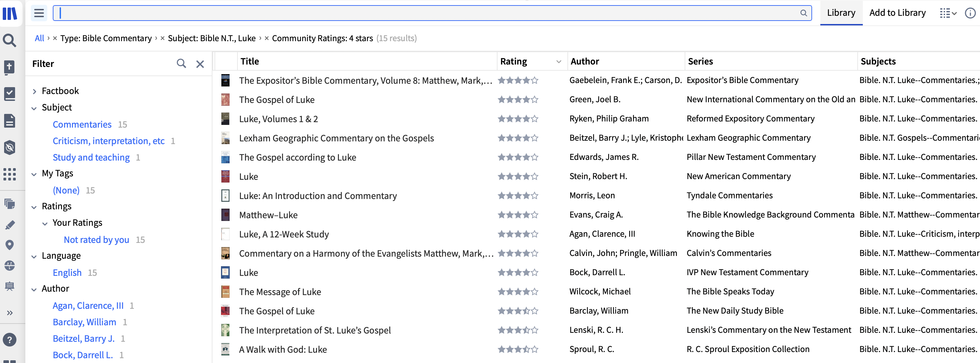The image size is (980, 363).
Task: Open the shield icon in the sidebar
Action: click(x=10, y=148)
